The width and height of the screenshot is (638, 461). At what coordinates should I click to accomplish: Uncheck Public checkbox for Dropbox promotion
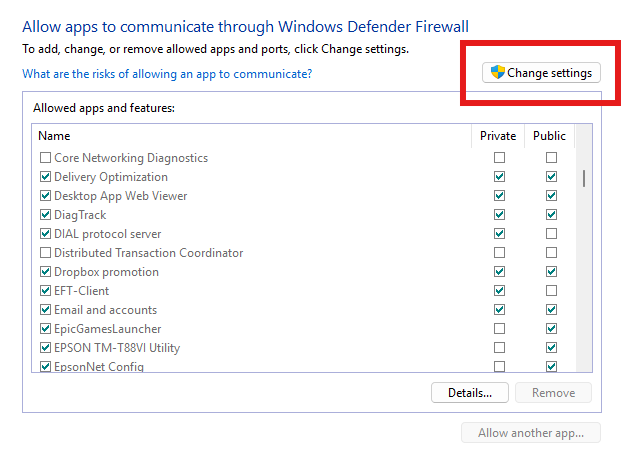[551, 271]
